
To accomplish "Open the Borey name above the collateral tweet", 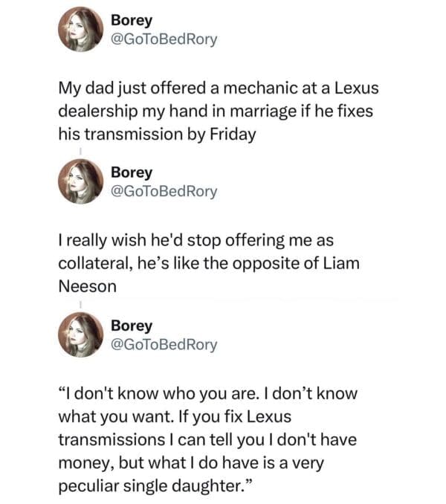I will [x=131, y=172].
